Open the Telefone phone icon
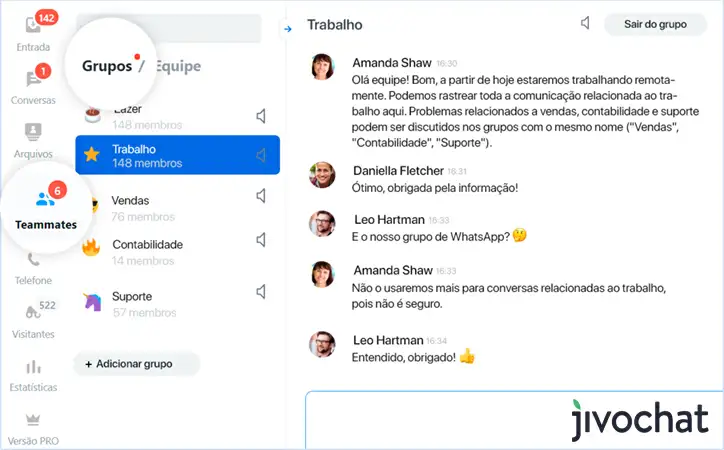The image size is (724, 450). coord(33,259)
